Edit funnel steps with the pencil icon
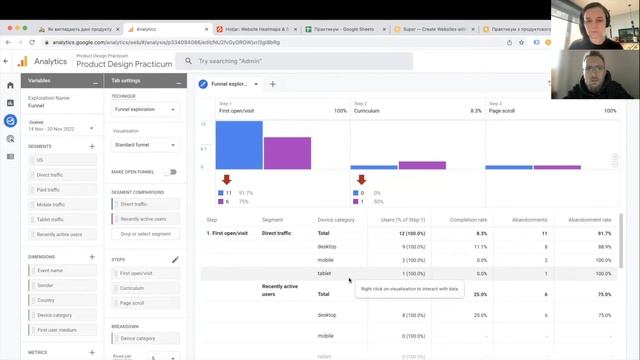 175,260
